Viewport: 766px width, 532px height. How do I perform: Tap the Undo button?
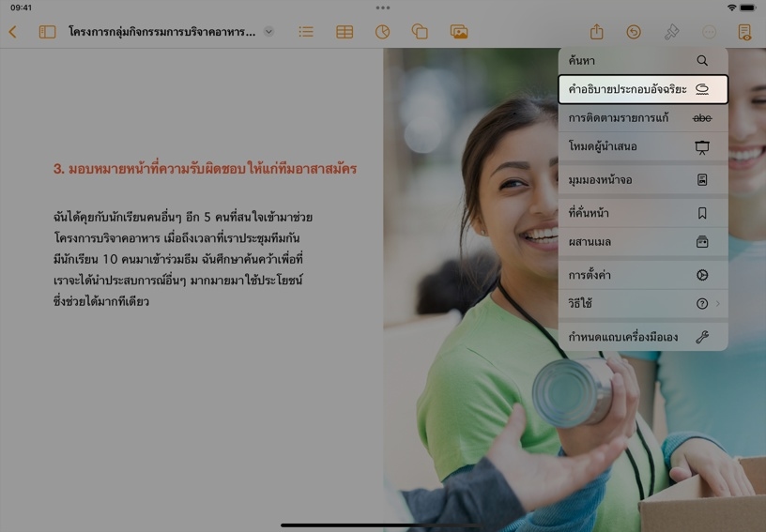tap(634, 32)
